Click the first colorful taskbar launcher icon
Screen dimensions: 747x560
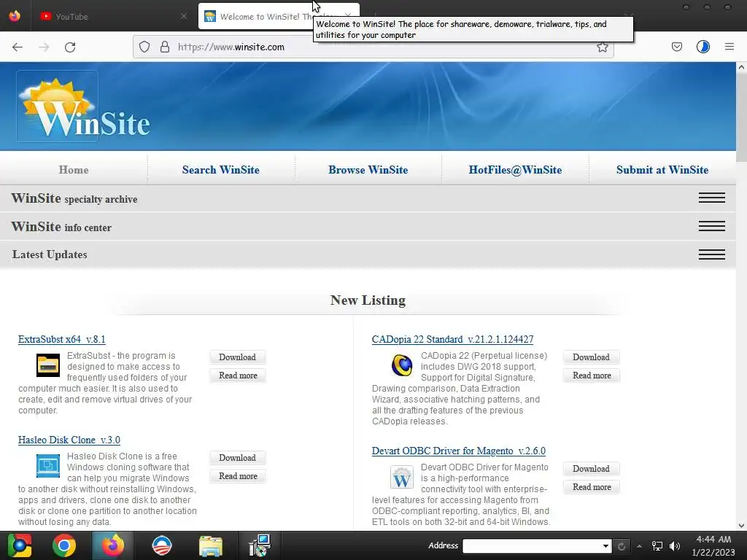(x=20, y=545)
